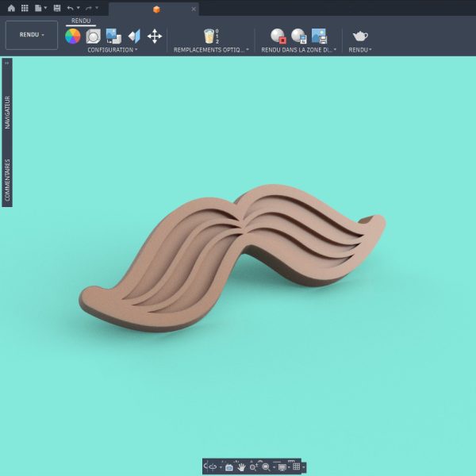Open the NAVIGATEUR side tab
Screen dimensions: 476x476
(7, 113)
